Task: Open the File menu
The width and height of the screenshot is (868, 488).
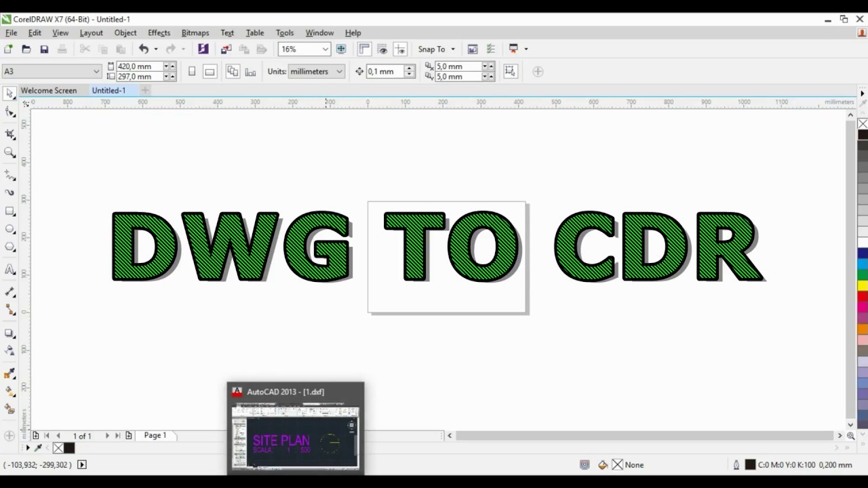Action: point(11,33)
